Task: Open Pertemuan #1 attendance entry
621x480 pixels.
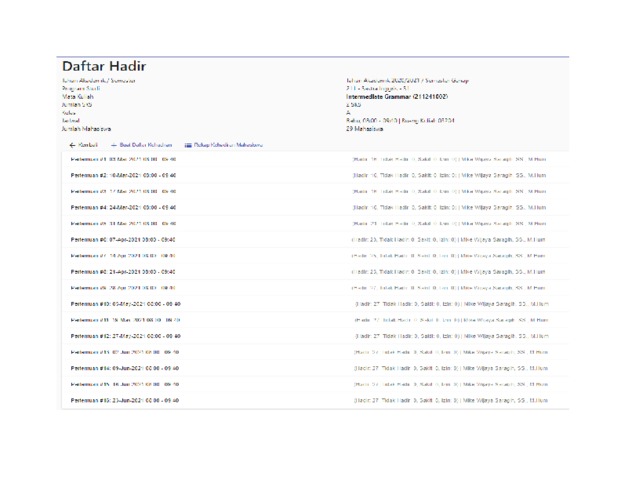Action: click(125, 159)
